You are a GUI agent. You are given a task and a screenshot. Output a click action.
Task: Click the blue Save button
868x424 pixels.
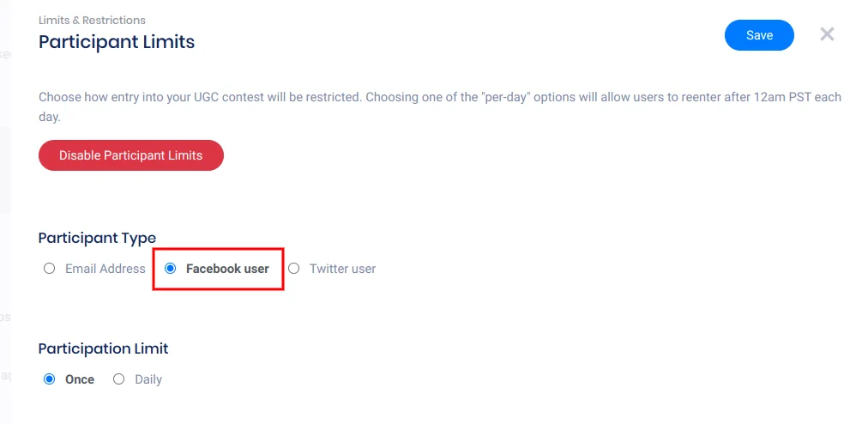[x=759, y=35]
